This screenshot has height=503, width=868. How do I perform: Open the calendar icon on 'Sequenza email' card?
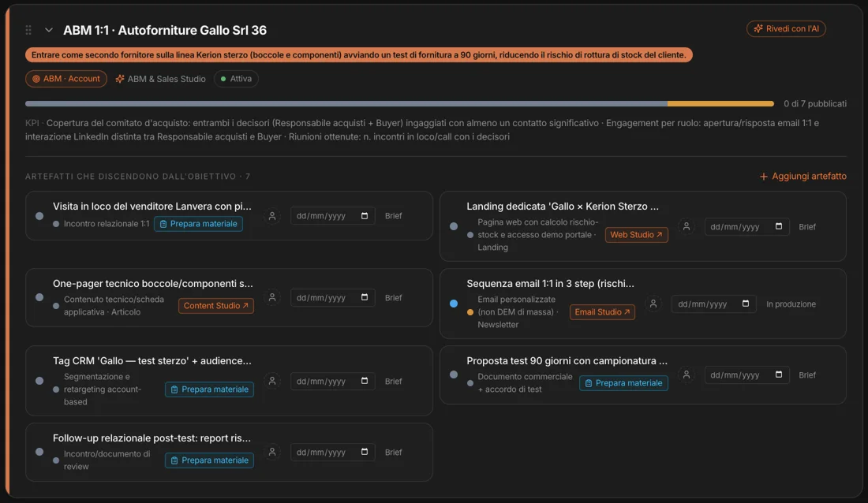point(745,304)
